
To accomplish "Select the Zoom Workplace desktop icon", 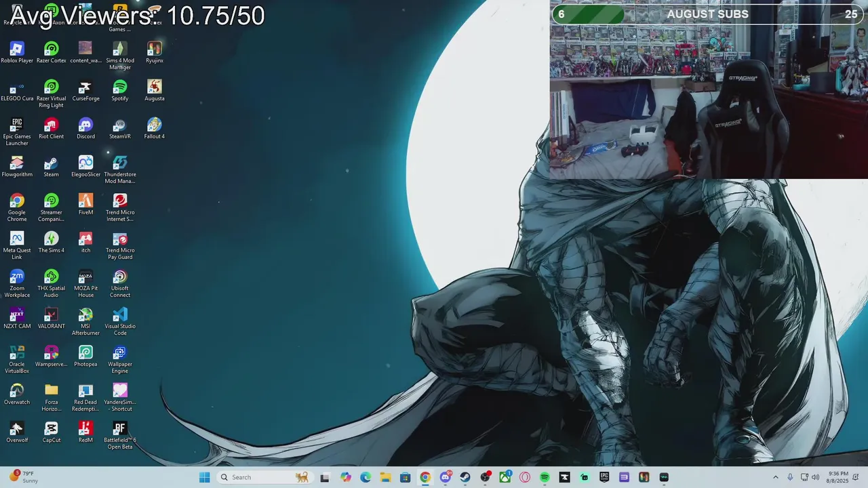I will 17,283.
